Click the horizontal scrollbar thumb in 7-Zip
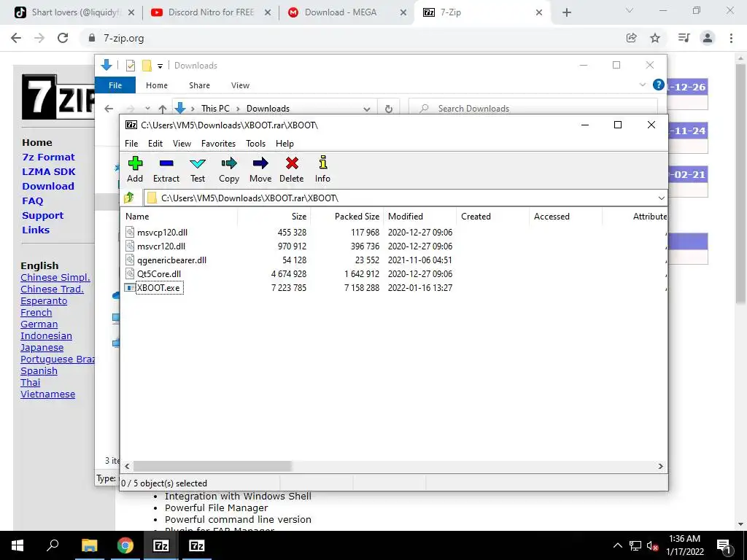Screen dimensions: 747x560 click(x=212, y=466)
